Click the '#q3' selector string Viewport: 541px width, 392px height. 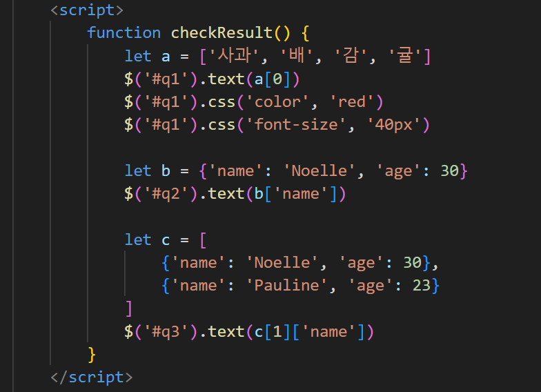pos(166,332)
